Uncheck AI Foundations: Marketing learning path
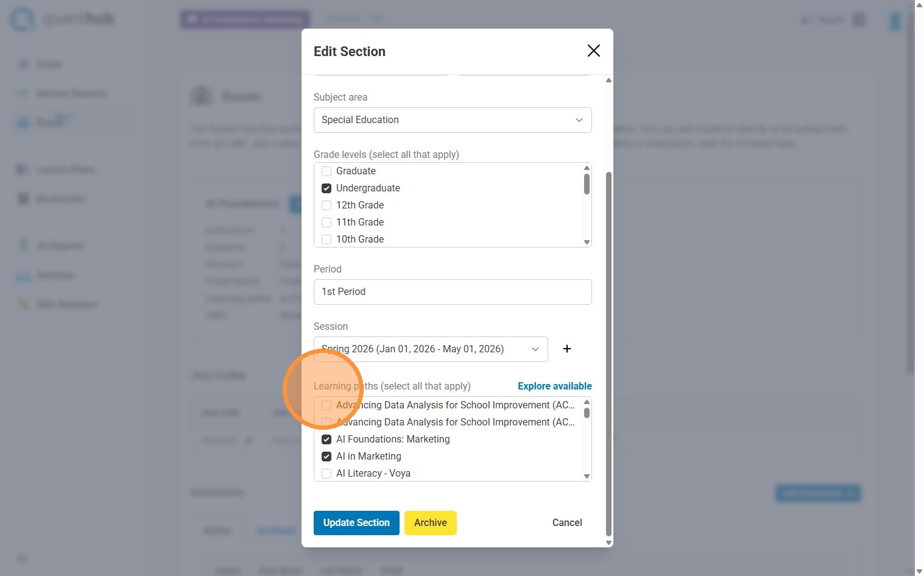Screen dimensions: 924x576 pyautogui.click(x=326, y=439)
